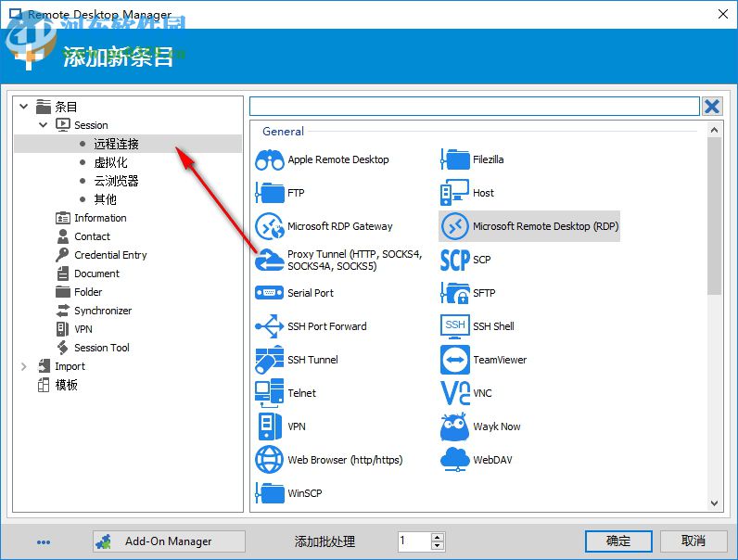Increase the batch add count
This screenshot has width=738, height=560.
[438, 537]
